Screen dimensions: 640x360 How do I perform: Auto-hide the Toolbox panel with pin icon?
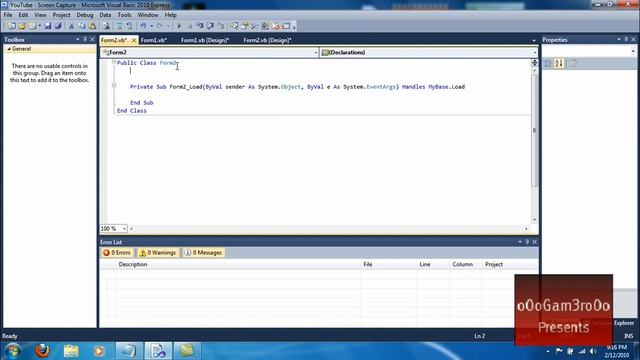tap(85, 39)
